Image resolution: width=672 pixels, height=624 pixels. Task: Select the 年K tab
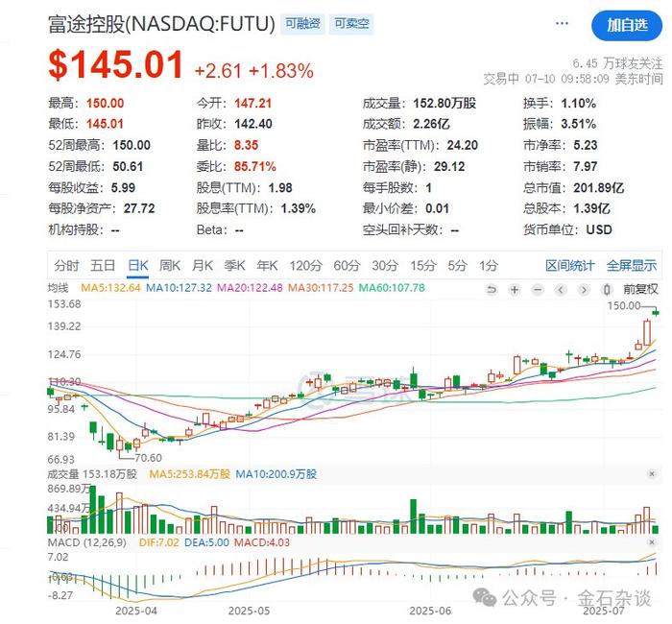coord(267,266)
